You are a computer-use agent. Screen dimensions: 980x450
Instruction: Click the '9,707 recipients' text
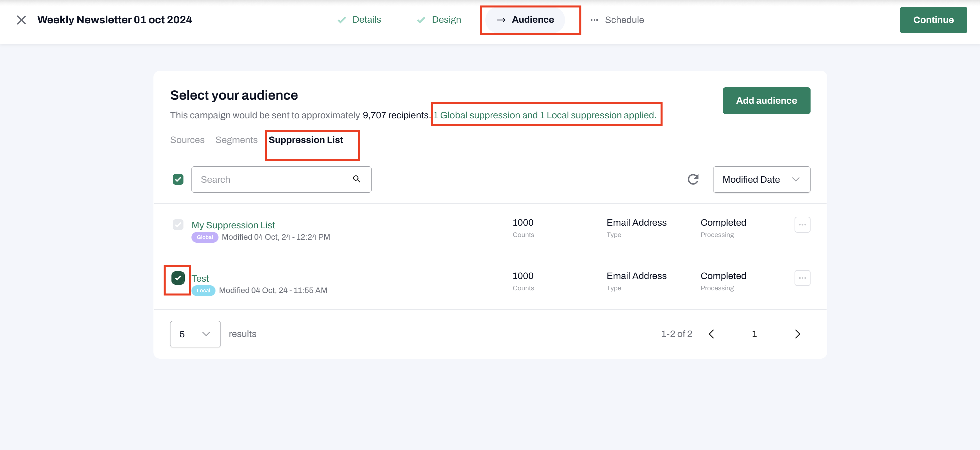[x=396, y=115]
